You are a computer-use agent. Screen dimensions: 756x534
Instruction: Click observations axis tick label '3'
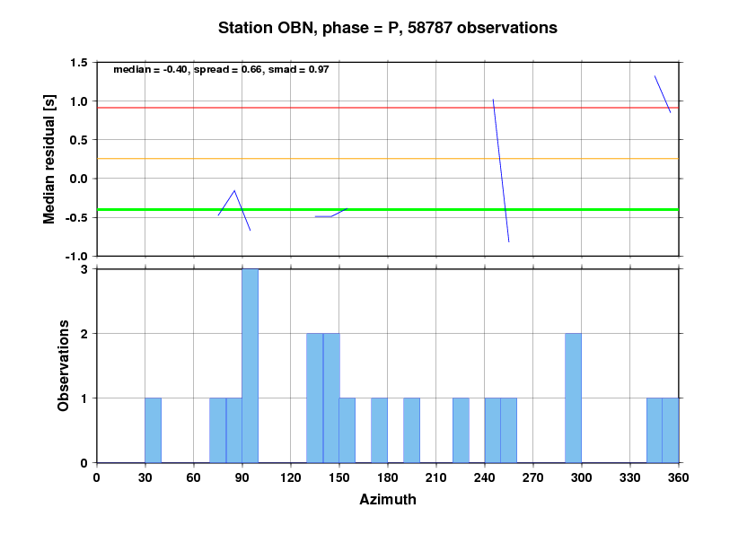click(84, 269)
